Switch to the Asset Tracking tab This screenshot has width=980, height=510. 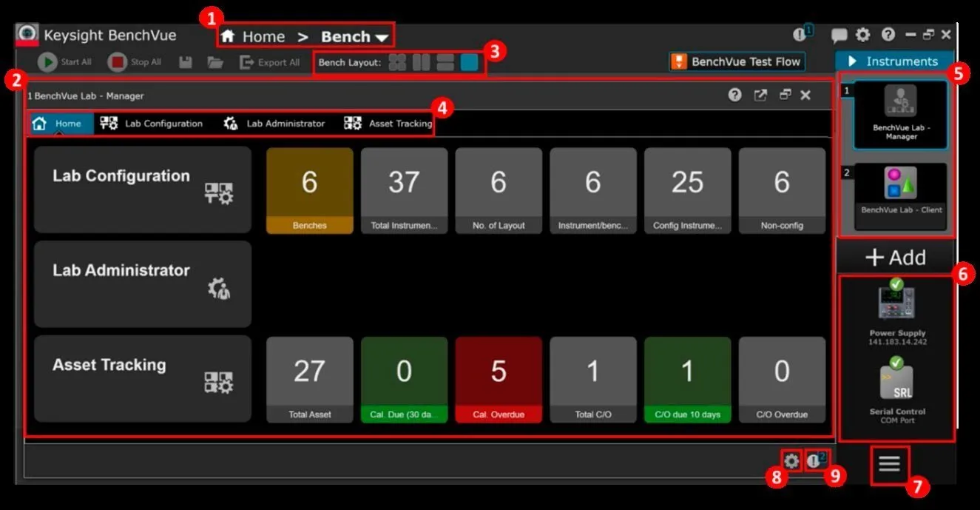coord(388,124)
